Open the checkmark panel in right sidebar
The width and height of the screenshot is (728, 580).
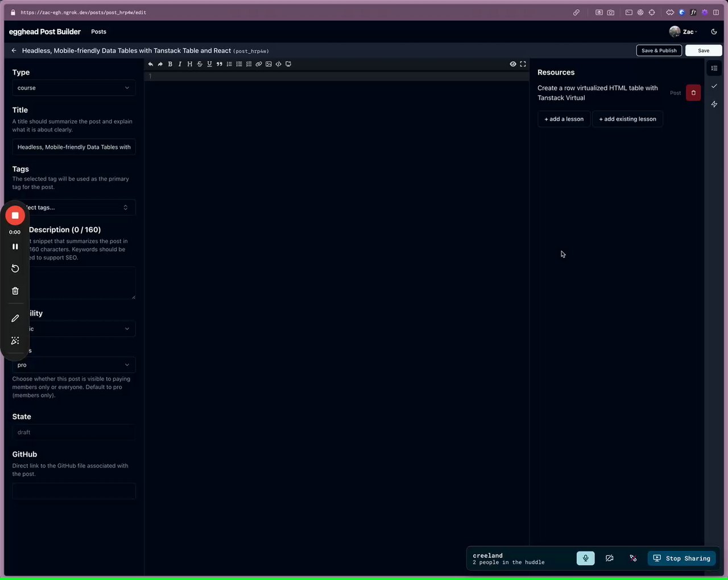point(714,86)
